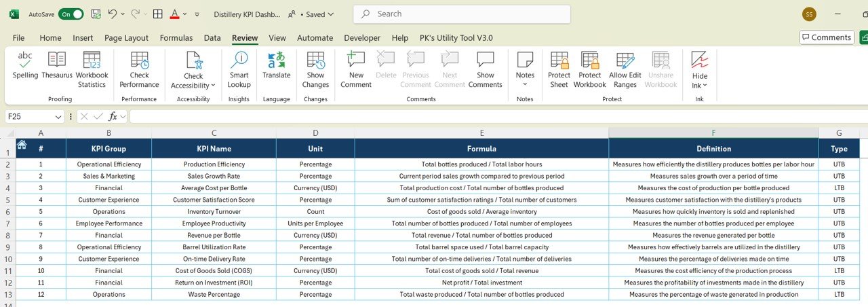The width and height of the screenshot is (868, 307).
Task: Open the File menu
Action: click(18, 38)
